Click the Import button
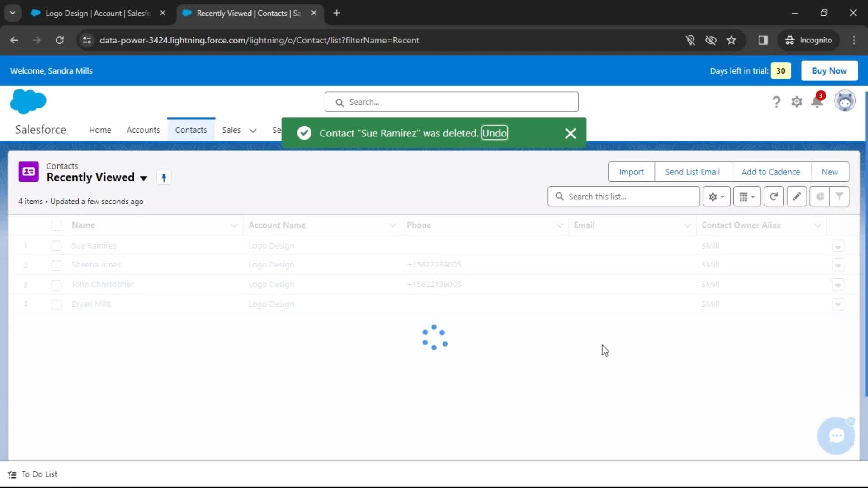The height and width of the screenshot is (488, 868). [x=631, y=172]
